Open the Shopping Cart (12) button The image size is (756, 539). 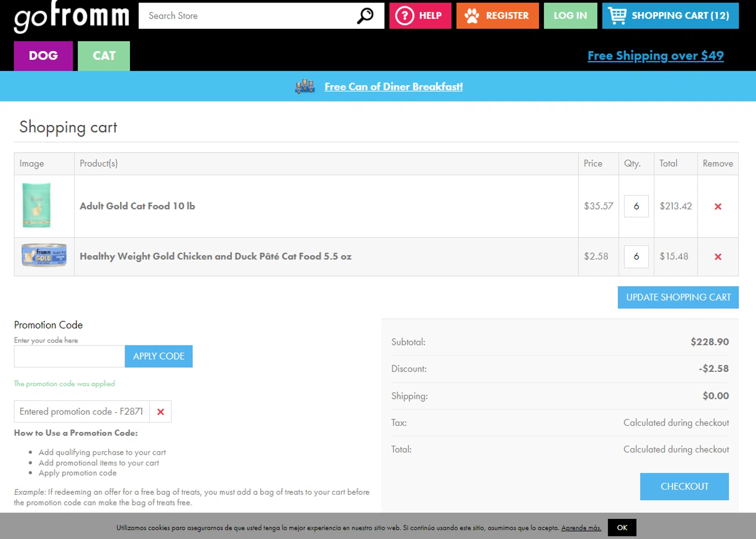click(x=670, y=16)
